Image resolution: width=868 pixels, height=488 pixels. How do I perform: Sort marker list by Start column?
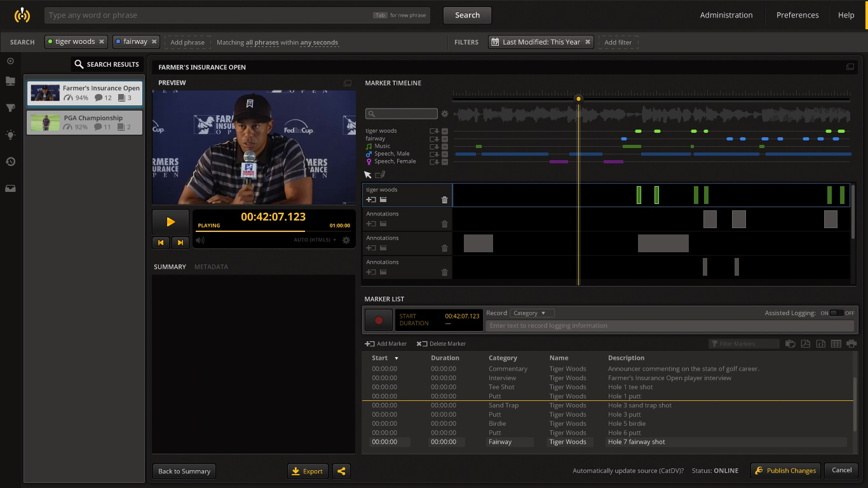click(385, 358)
